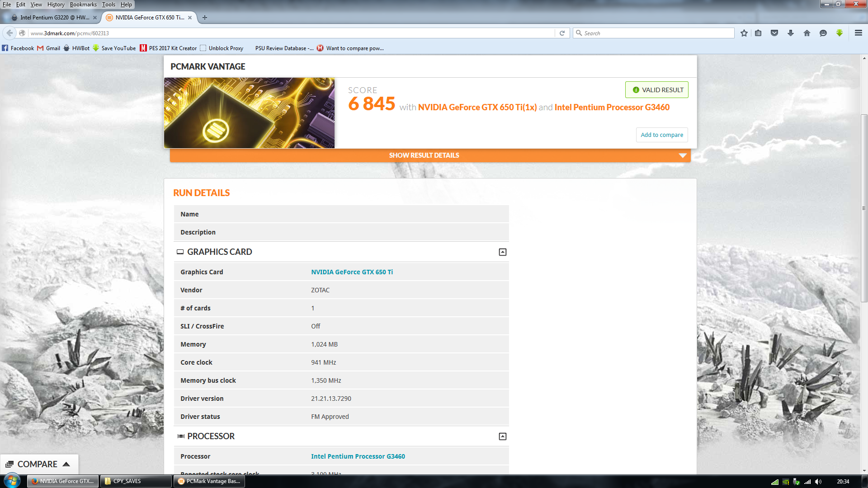The width and height of the screenshot is (868, 488).
Task: Focus the URL address bar
Action: (292, 33)
